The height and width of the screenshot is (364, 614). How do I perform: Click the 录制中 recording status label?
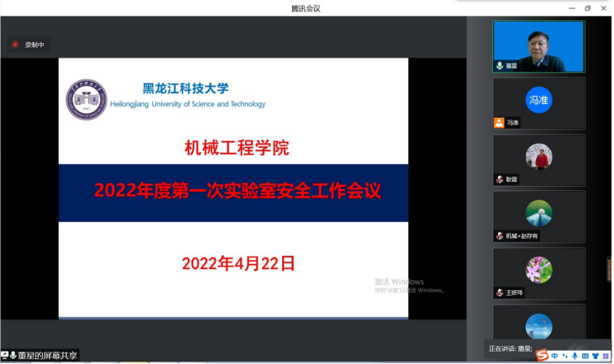point(34,45)
